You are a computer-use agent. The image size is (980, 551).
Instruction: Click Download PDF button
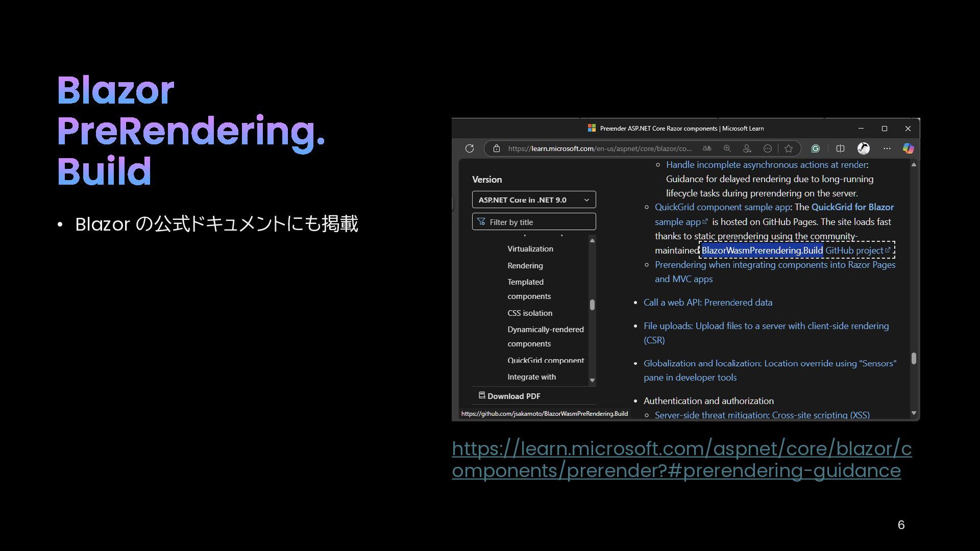point(509,396)
